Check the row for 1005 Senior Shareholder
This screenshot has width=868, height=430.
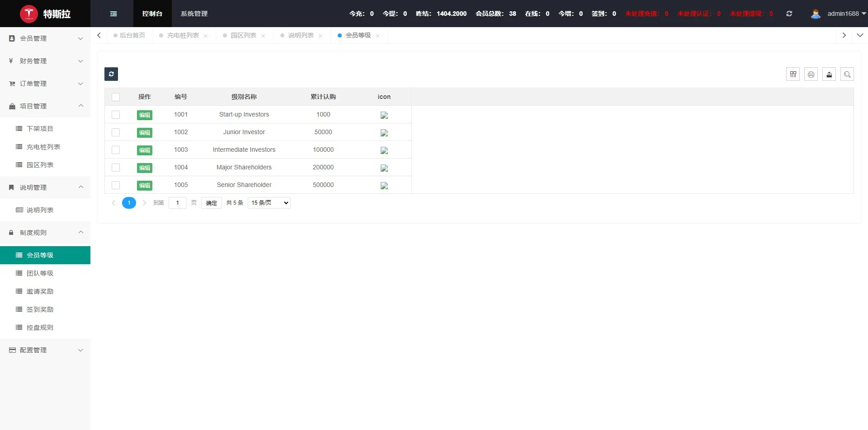(x=116, y=185)
